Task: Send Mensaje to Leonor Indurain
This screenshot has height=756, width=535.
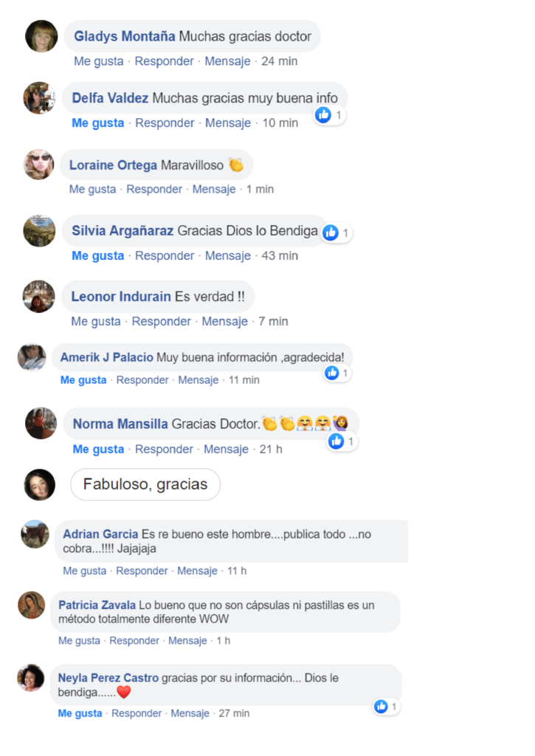Action: tap(224, 321)
